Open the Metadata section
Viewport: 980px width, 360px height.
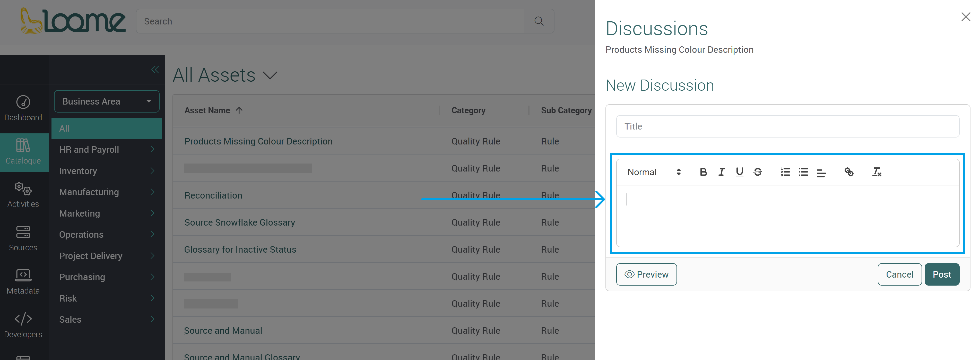23,282
